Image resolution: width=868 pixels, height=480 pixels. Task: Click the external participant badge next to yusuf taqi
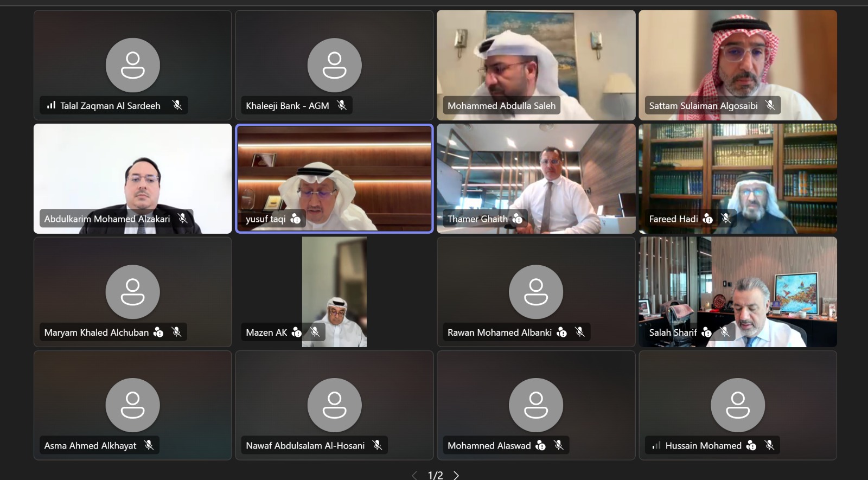(x=296, y=219)
